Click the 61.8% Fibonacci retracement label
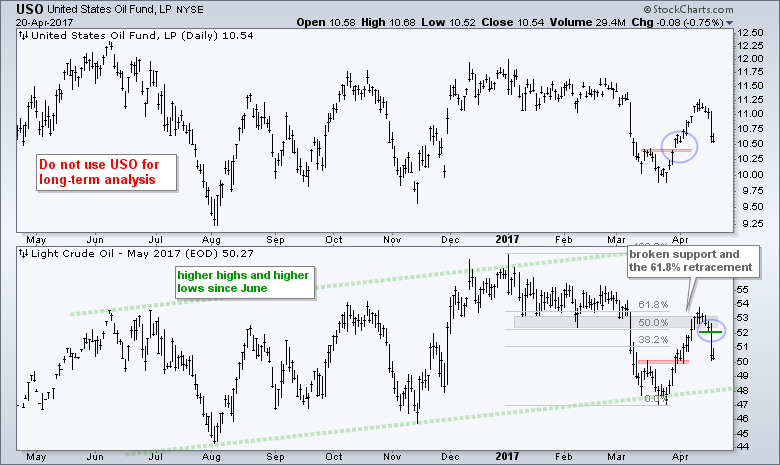Image resolution: width=780 pixels, height=465 pixels. [x=654, y=304]
